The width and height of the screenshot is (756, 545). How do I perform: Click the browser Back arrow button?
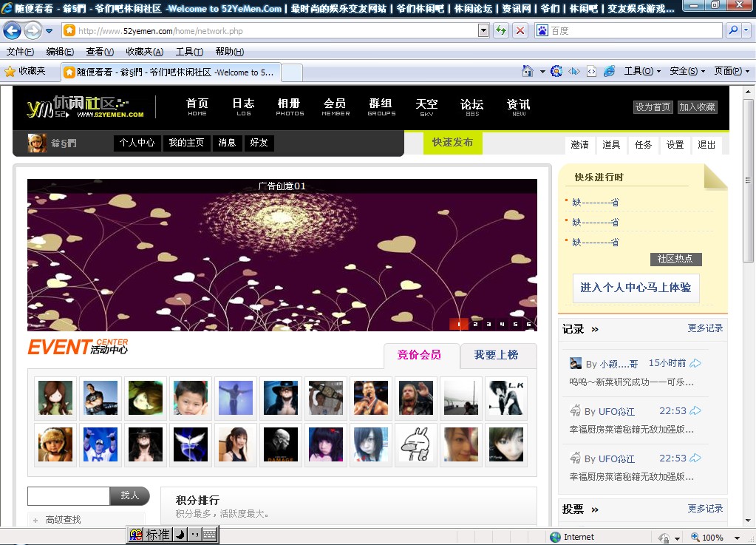(x=12, y=31)
